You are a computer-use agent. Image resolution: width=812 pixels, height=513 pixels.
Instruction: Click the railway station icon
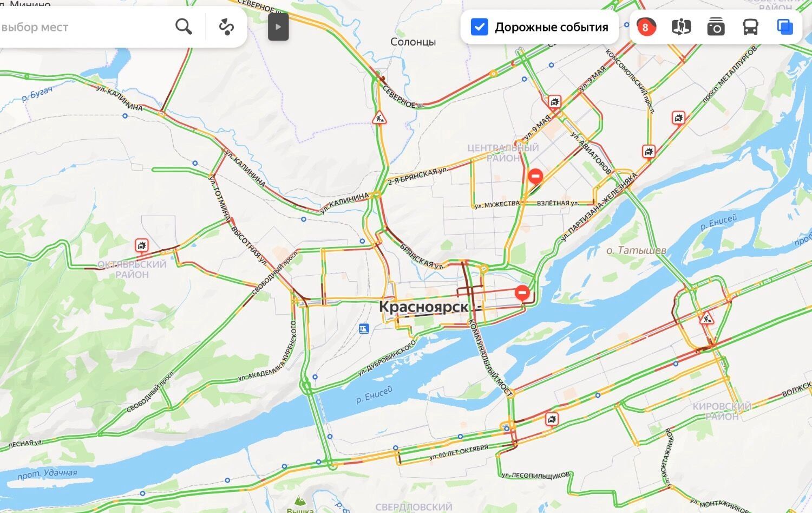(364, 328)
